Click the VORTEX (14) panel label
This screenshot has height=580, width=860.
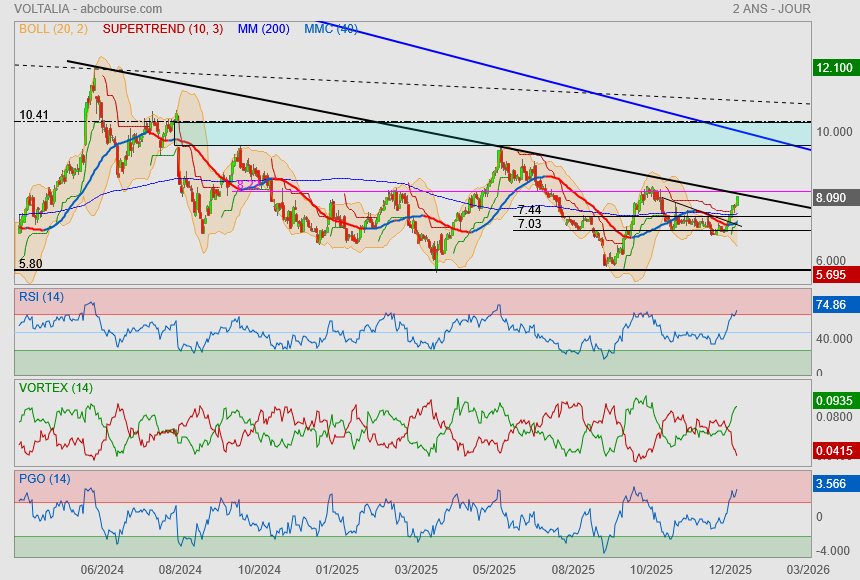[55, 387]
